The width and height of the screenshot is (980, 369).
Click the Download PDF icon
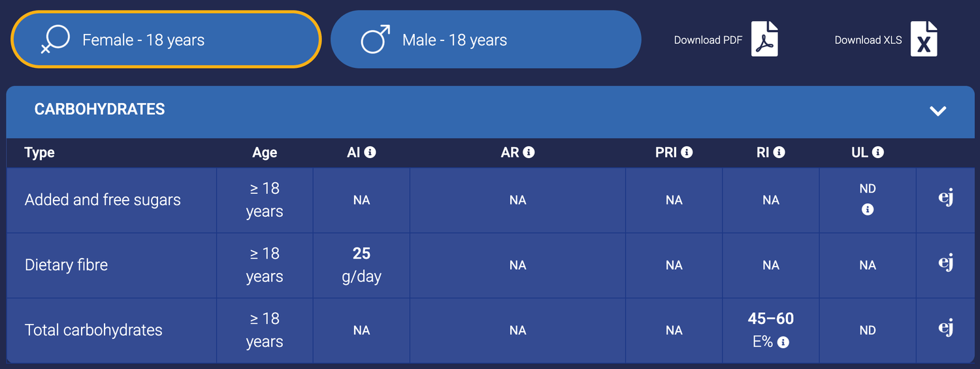click(x=764, y=39)
